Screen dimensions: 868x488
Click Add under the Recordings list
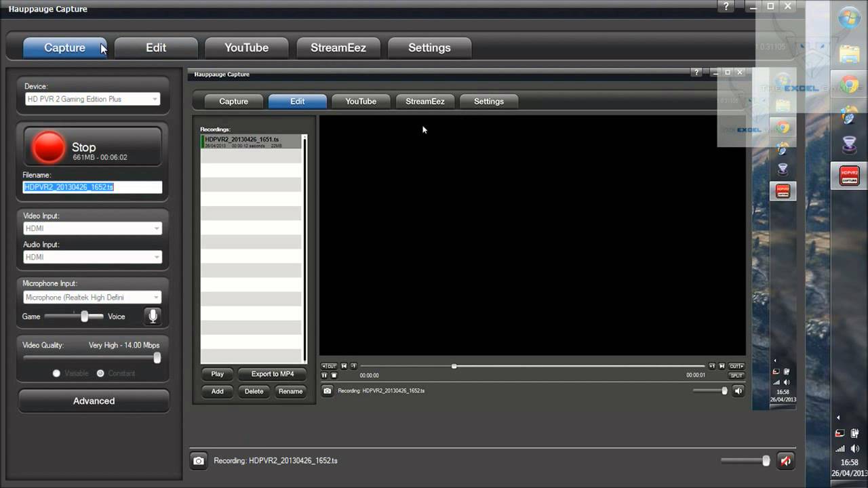tap(217, 392)
